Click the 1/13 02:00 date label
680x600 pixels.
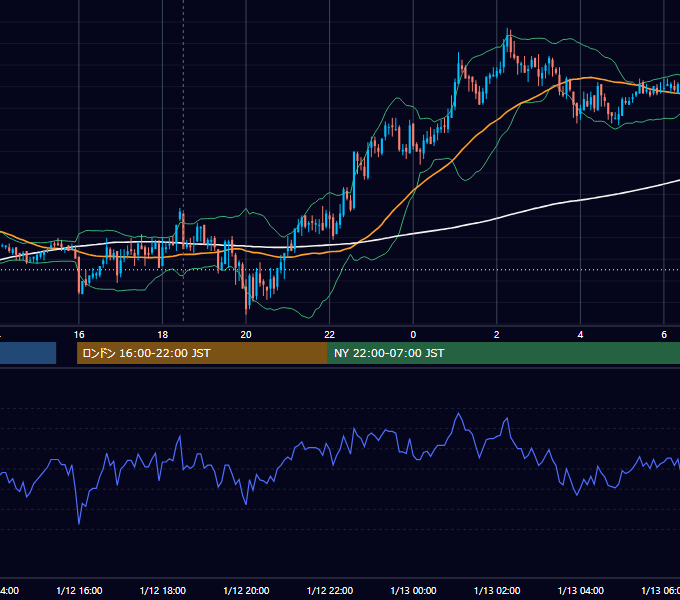pyautogui.click(x=497, y=590)
